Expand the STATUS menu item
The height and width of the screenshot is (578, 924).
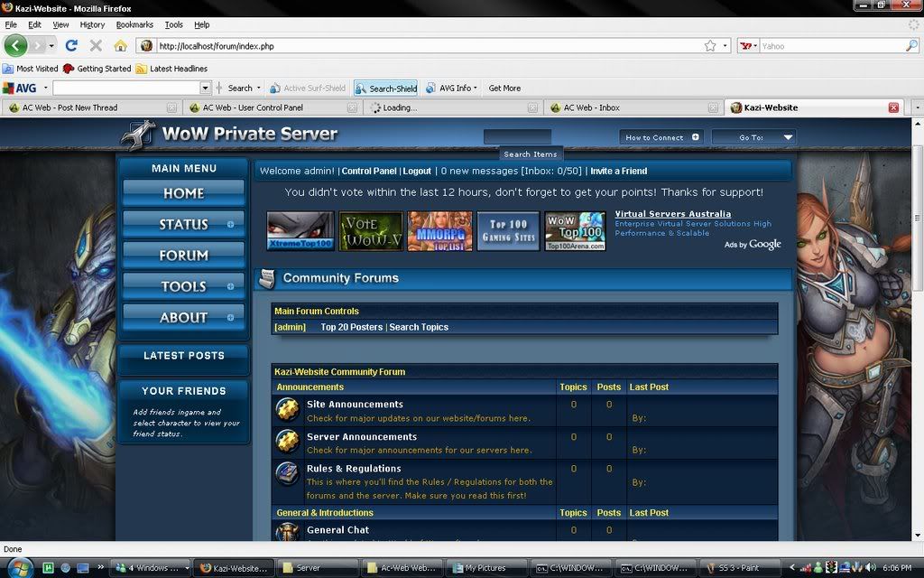pyautogui.click(x=230, y=224)
